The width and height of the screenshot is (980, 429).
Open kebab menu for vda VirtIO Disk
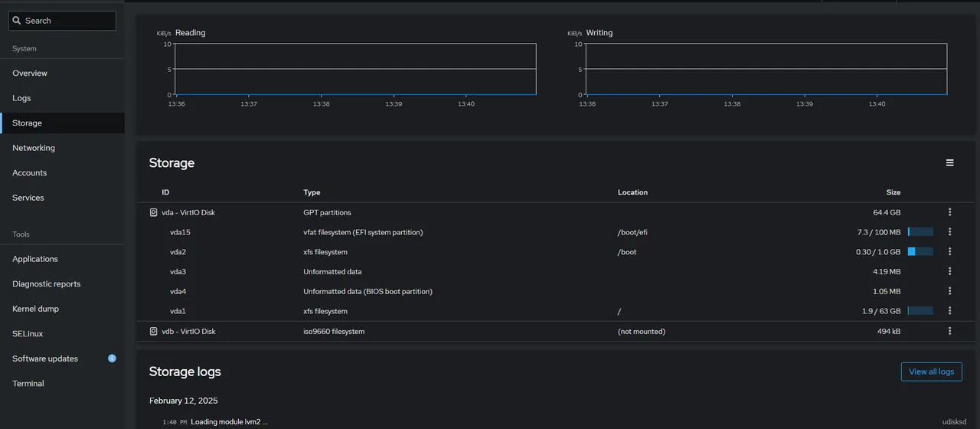(949, 212)
